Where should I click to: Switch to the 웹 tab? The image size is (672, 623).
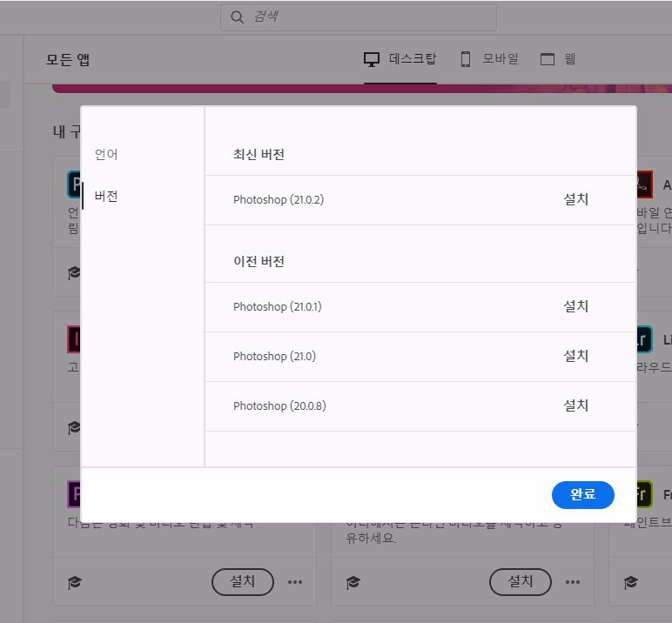click(570, 59)
